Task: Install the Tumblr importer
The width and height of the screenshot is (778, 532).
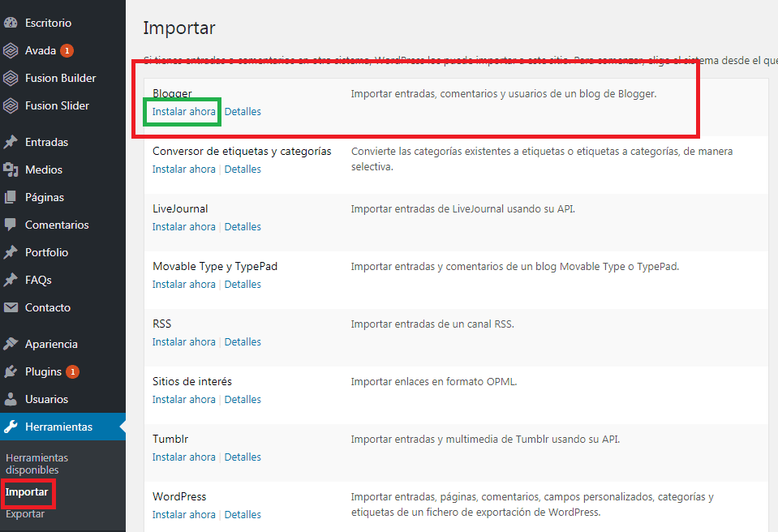Action: coord(183,457)
